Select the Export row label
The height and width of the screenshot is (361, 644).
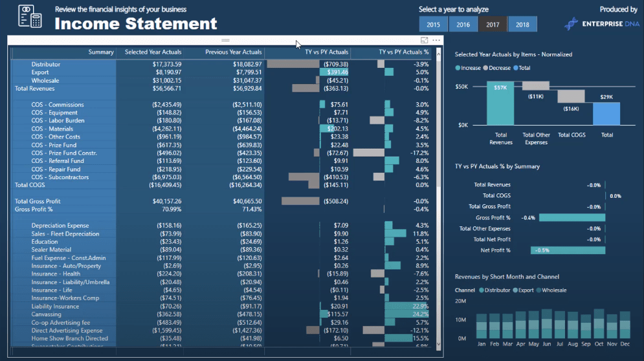[40, 72]
